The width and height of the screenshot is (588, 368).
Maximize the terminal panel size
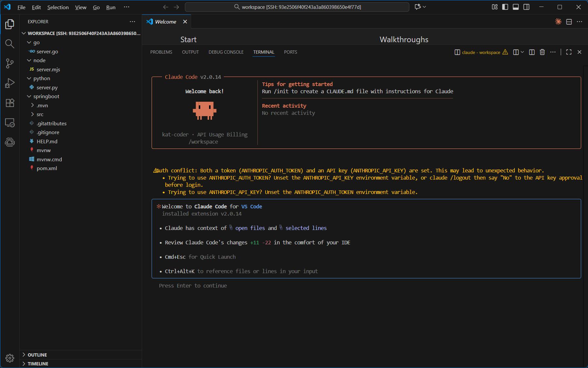pos(569,52)
